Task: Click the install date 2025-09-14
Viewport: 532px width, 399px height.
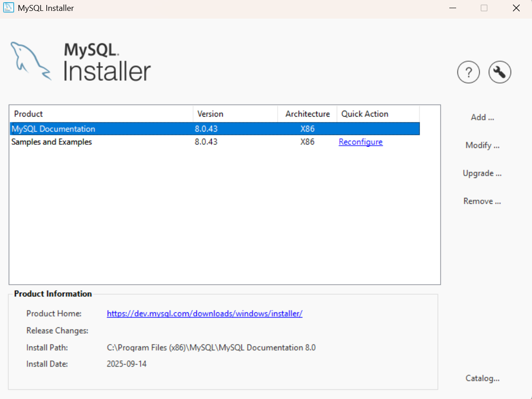Action: pyautogui.click(x=127, y=364)
